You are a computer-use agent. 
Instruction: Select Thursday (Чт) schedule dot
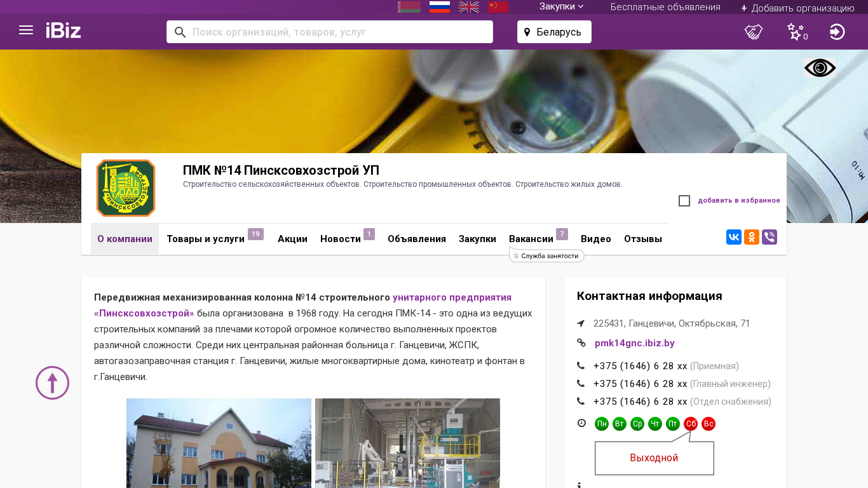click(x=655, y=424)
